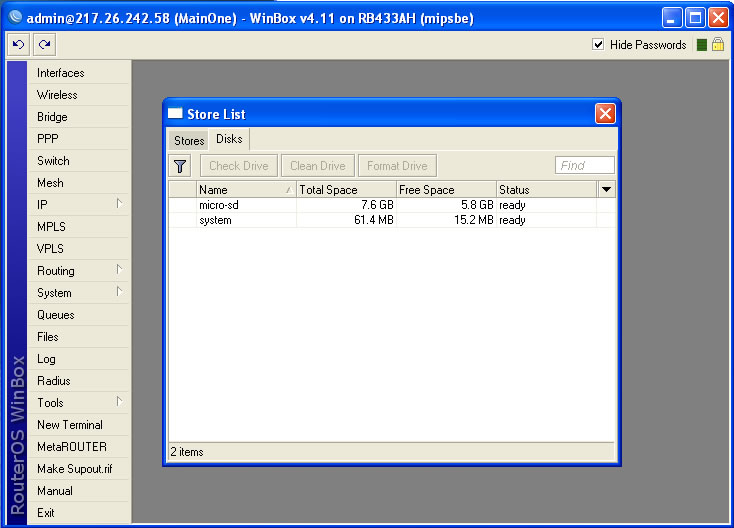Toggle the Hide Passwords checkbox
Screen dimensions: 734x528
point(598,44)
